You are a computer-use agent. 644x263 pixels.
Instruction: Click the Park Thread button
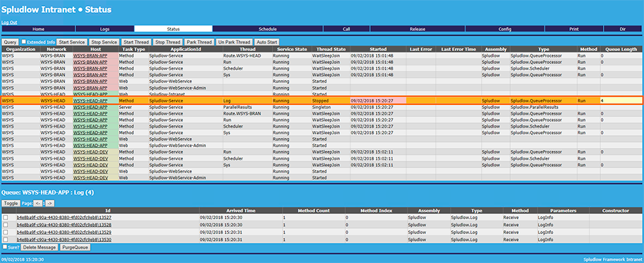pos(199,42)
